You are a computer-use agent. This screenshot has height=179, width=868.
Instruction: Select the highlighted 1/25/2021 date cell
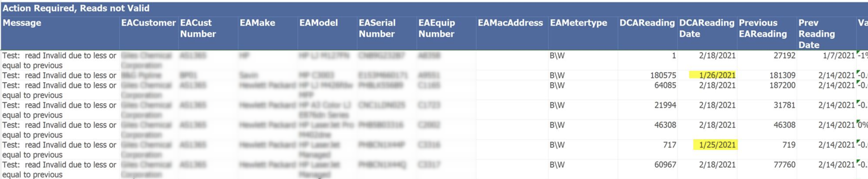click(715, 145)
